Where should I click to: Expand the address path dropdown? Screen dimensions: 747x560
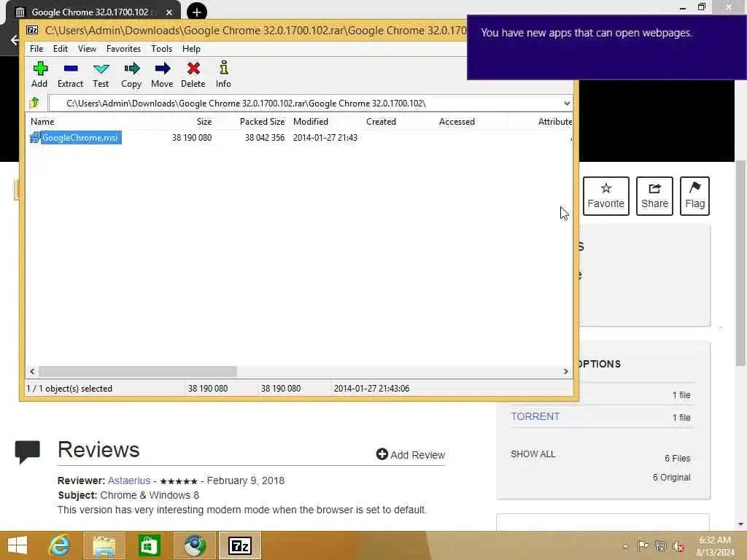pyautogui.click(x=566, y=104)
